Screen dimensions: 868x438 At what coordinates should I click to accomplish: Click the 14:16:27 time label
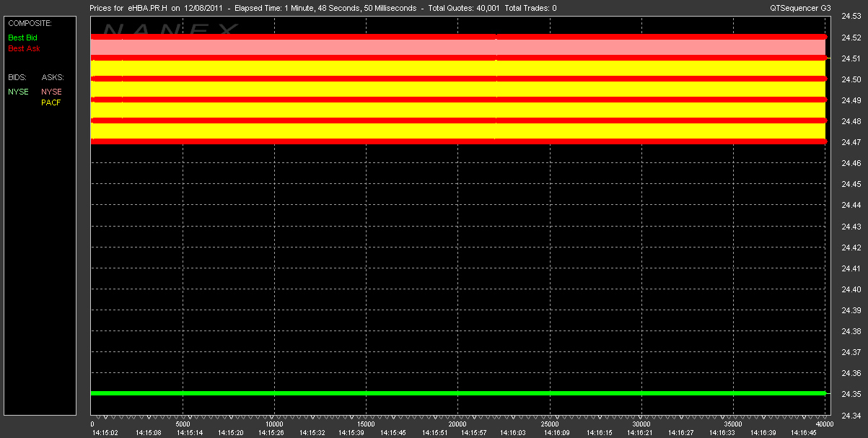(682, 433)
